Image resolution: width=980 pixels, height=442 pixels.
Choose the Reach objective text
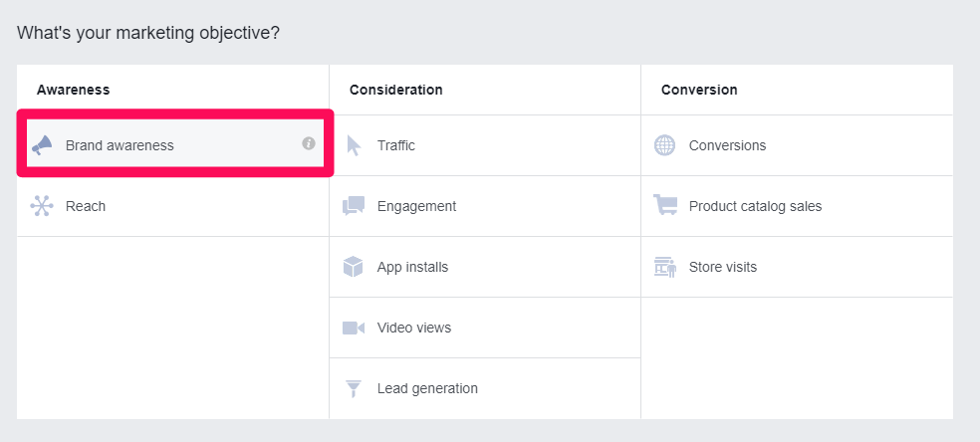86,206
